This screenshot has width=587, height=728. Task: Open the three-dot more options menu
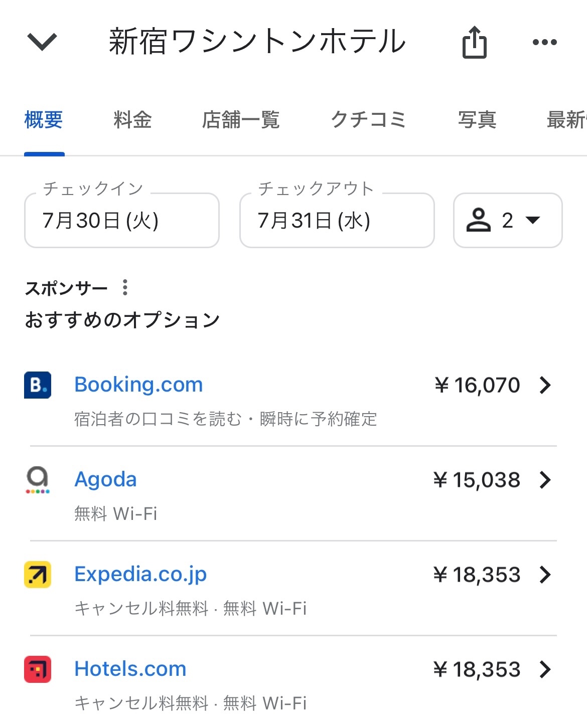pos(544,43)
